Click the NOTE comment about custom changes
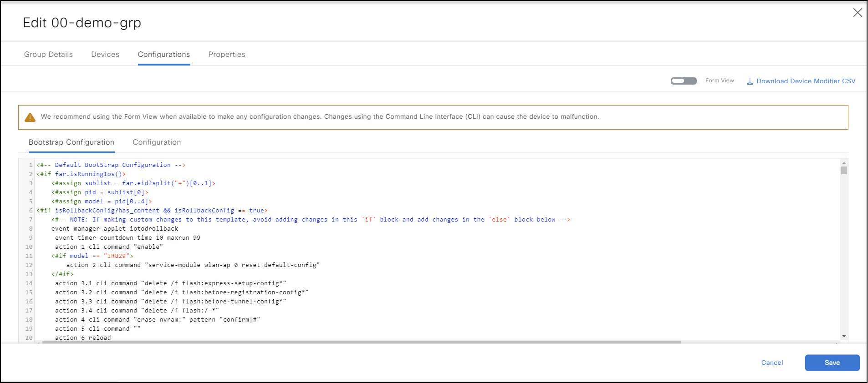The width and height of the screenshot is (868, 383). (311, 219)
